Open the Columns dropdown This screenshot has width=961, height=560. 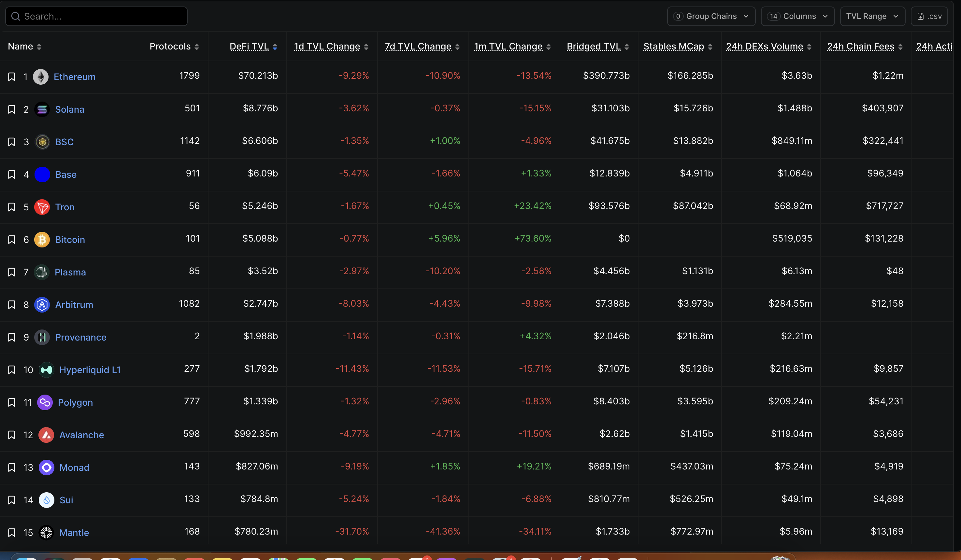tap(797, 16)
